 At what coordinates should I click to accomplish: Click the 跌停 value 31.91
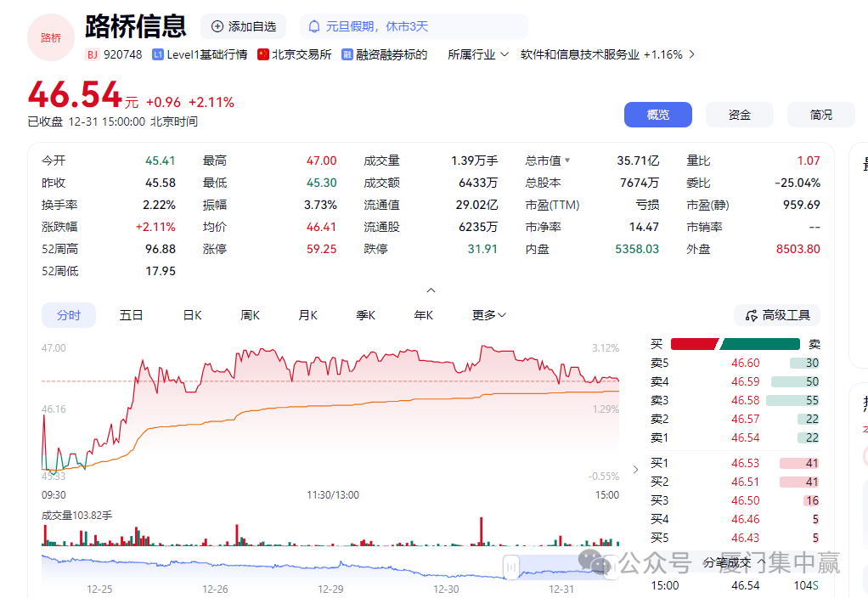[x=482, y=249]
